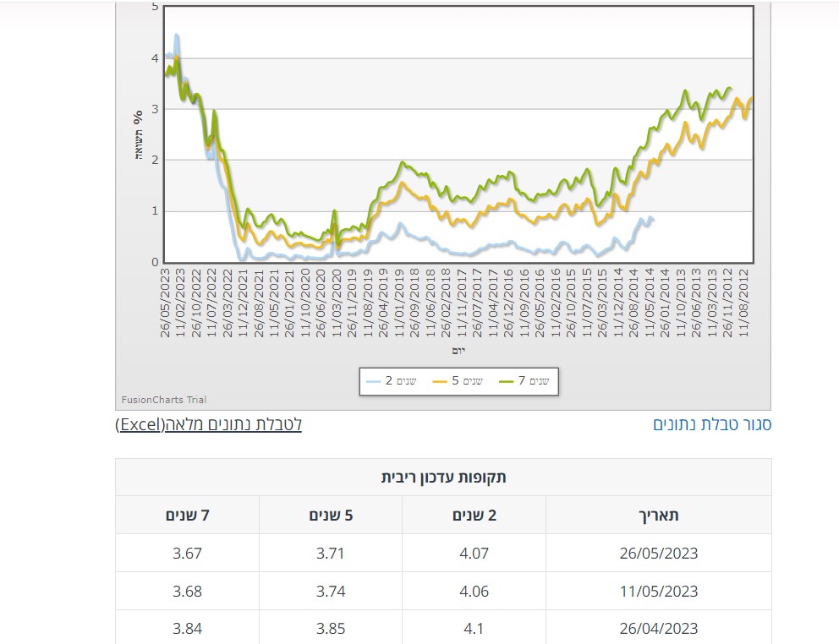Click the '2 שנים' table column header
Image resolution: width=839 pixels, height=644 pixels.
(474, 515)
